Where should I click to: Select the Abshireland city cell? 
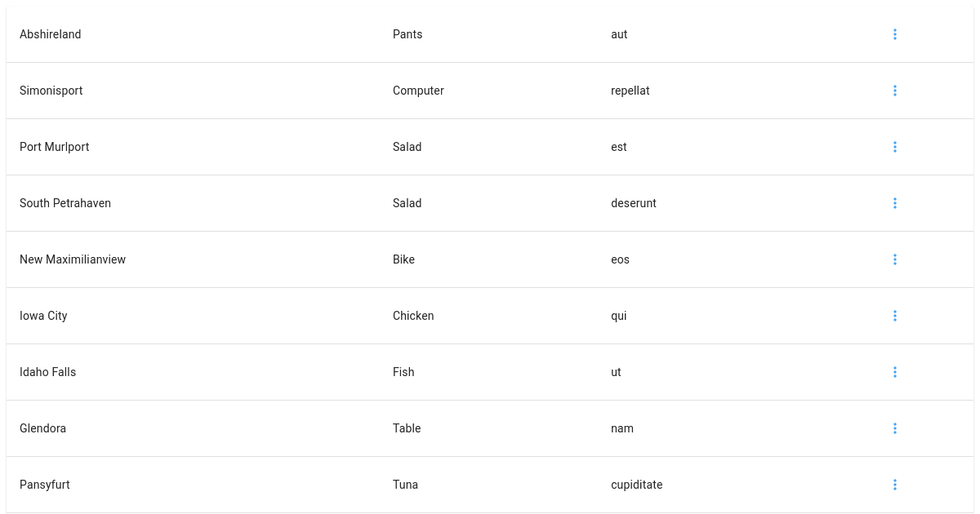click(51, 34)
